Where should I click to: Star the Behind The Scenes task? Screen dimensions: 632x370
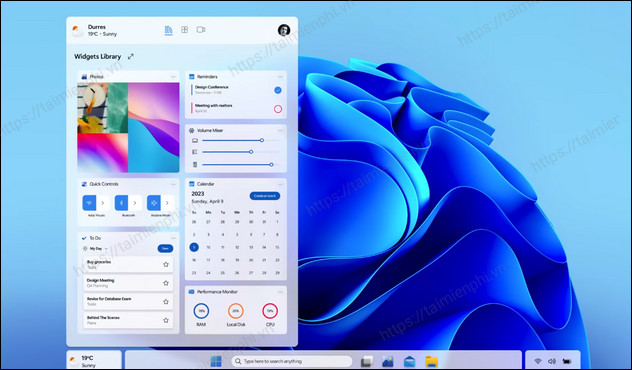coord(166,320)
